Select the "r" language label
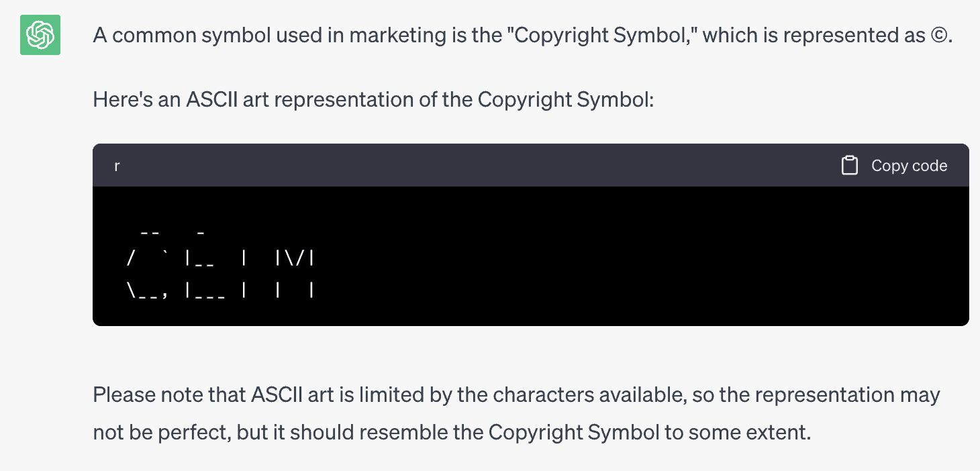The width and height of the screenshot is (980, 471). (117, 166)
